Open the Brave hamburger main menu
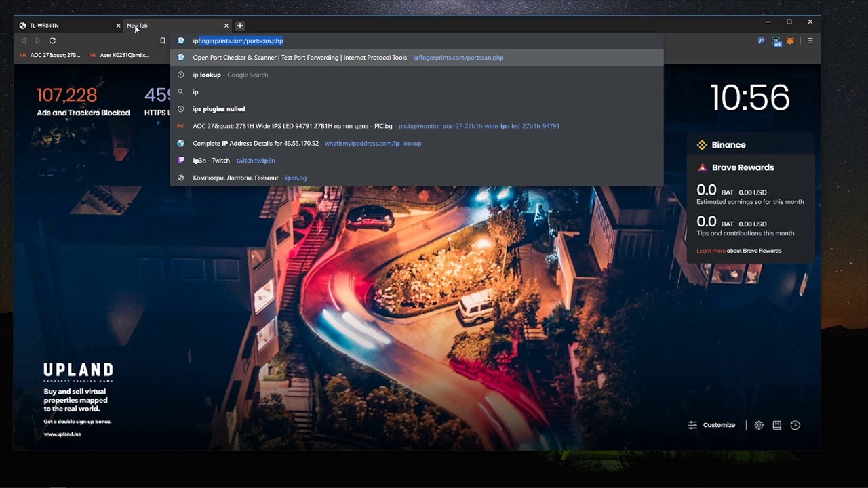The width and height of the screenshot is (868, 488). pos(810,41)
